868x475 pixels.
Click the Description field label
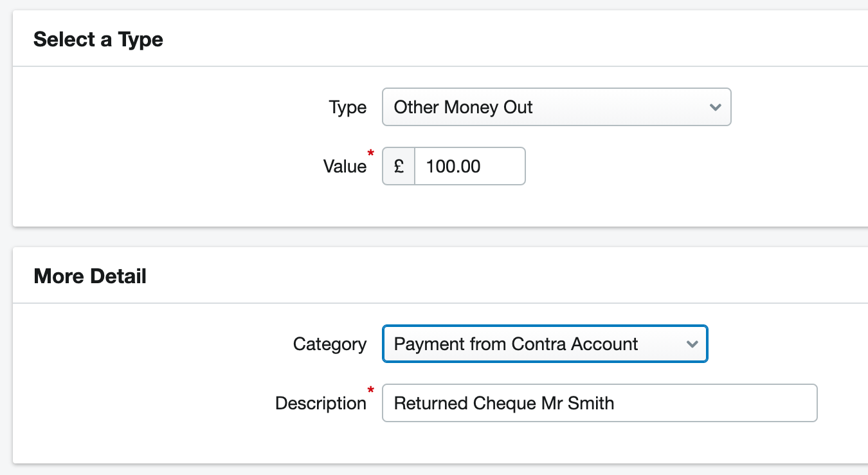coord(320,404)
